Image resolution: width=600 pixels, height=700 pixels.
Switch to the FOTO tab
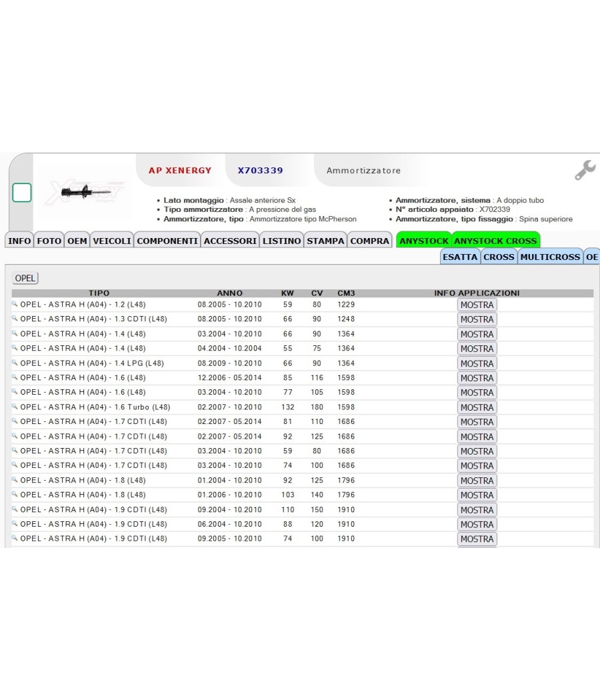[49, 241]
